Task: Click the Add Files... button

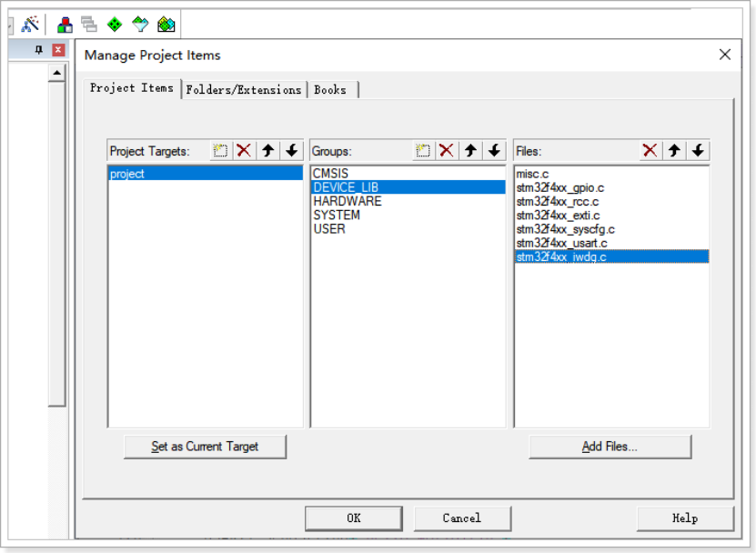Action: (610, 447)
